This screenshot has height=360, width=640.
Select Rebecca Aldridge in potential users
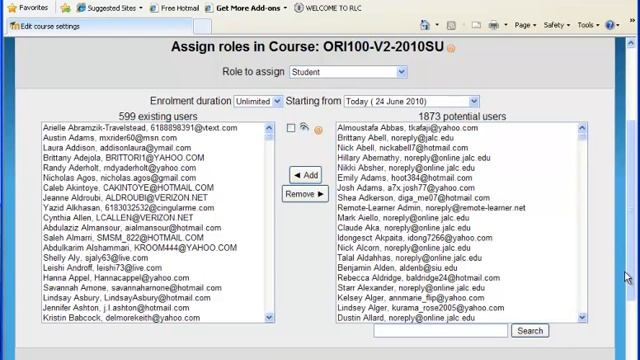[457, 278]
